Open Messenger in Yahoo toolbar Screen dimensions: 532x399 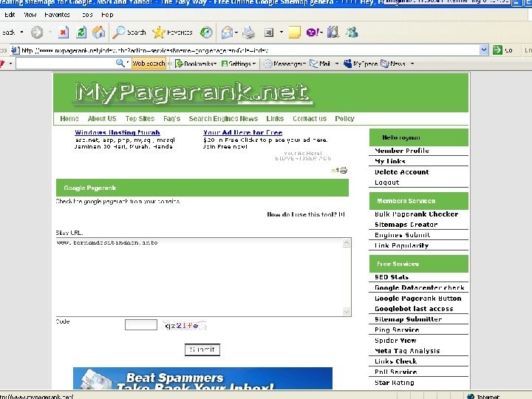pos(285,64)
